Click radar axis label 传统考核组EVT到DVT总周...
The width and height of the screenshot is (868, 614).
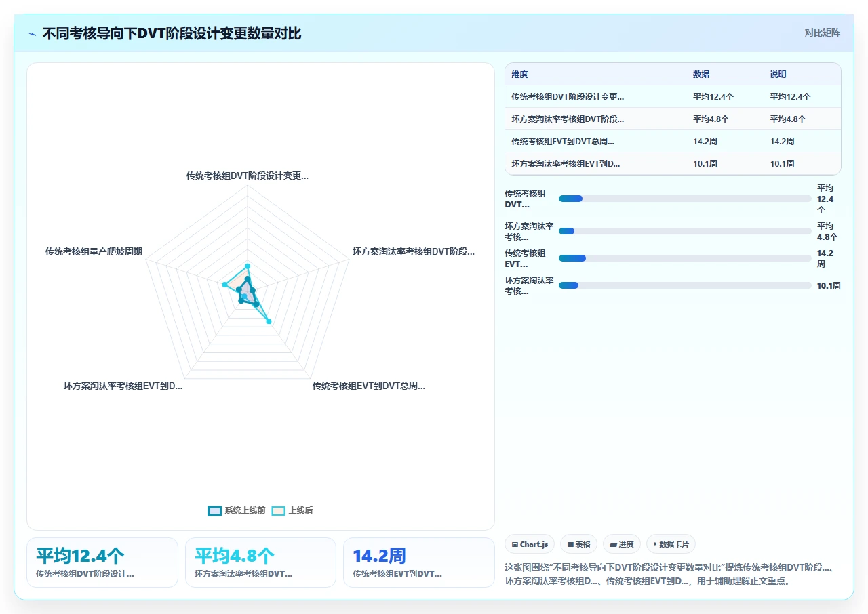(369, 386)
